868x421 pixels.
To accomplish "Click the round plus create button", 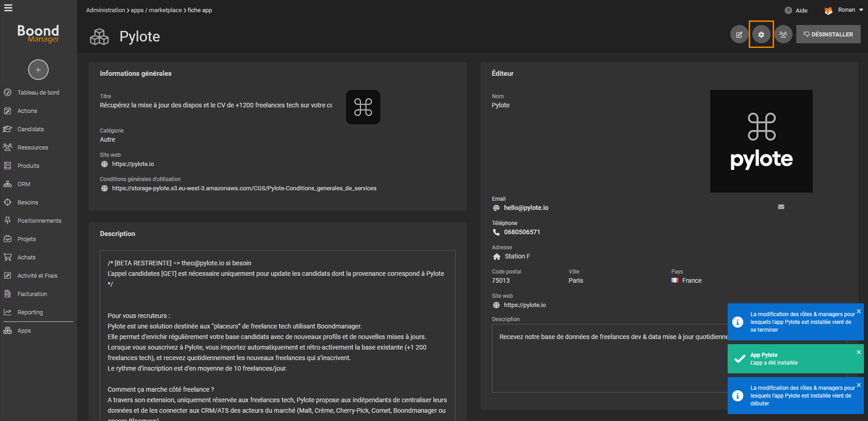I will pos(38,70).
